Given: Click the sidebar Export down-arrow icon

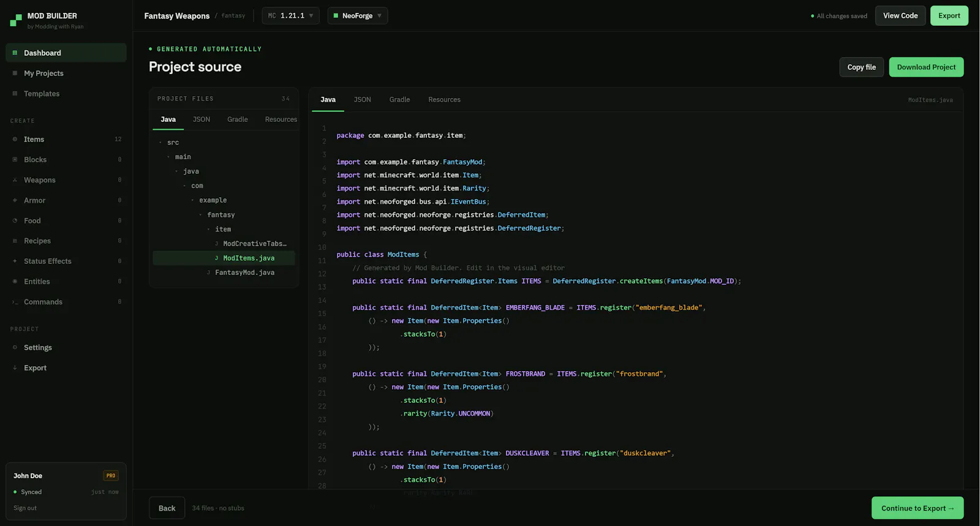Looking at the screenshot, I should click(x=15, y=367).
